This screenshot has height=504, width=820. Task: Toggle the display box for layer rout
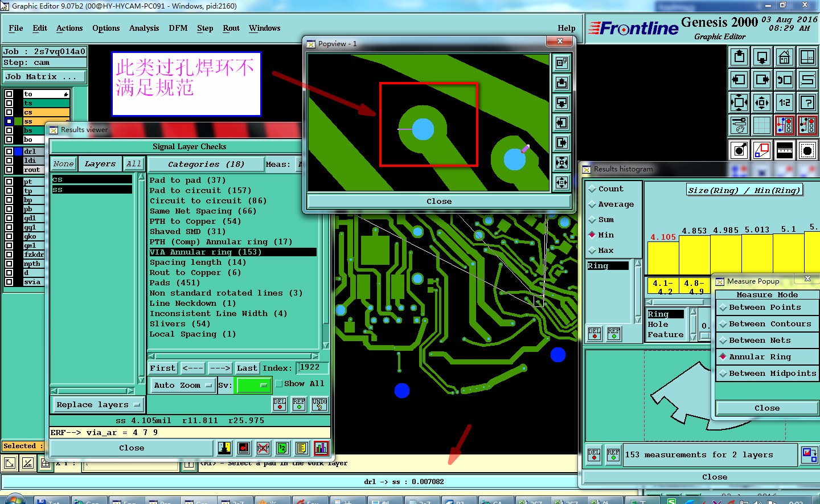pyautogui.click(x=9, y=170)
